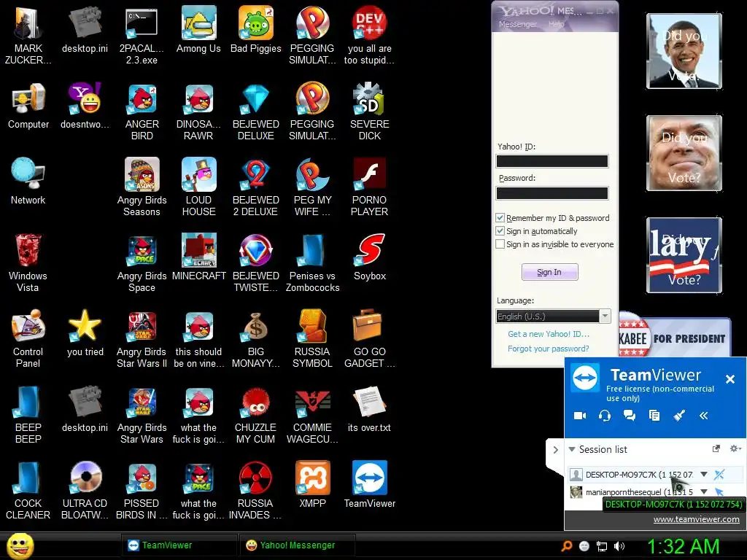Open the LOUD HOUSE desktop icon
This screenshot has width=747, height=560.
[198, 187]
